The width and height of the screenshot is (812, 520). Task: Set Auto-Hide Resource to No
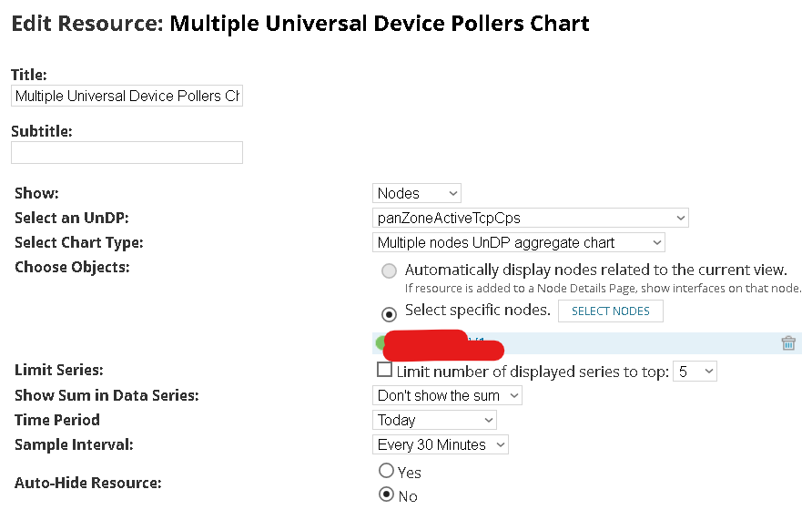click(386, 495)
